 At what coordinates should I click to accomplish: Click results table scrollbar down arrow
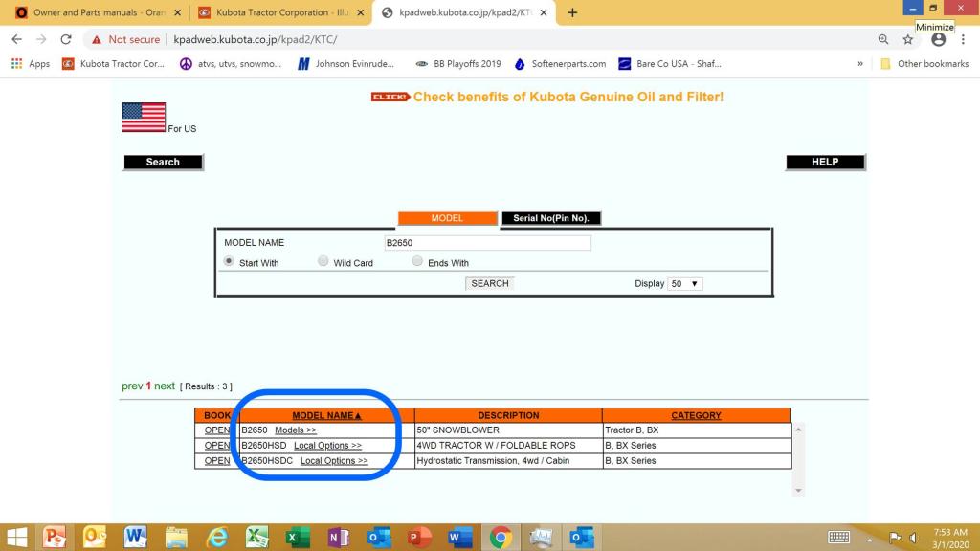(798, 491)
